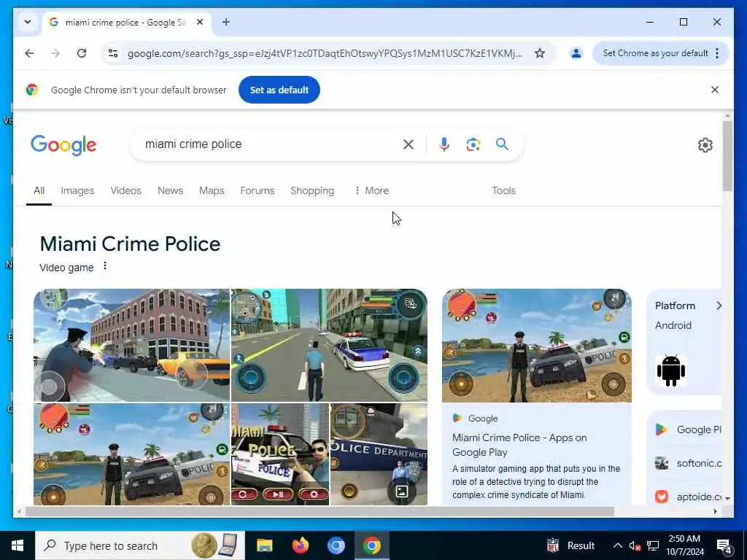Open the notification center icon
The image size is (747, 560).
724,546
